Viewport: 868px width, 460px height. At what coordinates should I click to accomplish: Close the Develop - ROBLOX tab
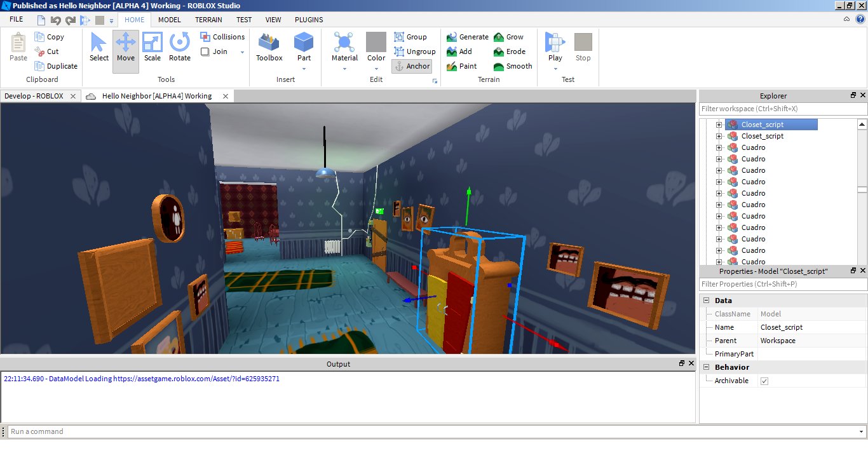[x=73, y=96]
